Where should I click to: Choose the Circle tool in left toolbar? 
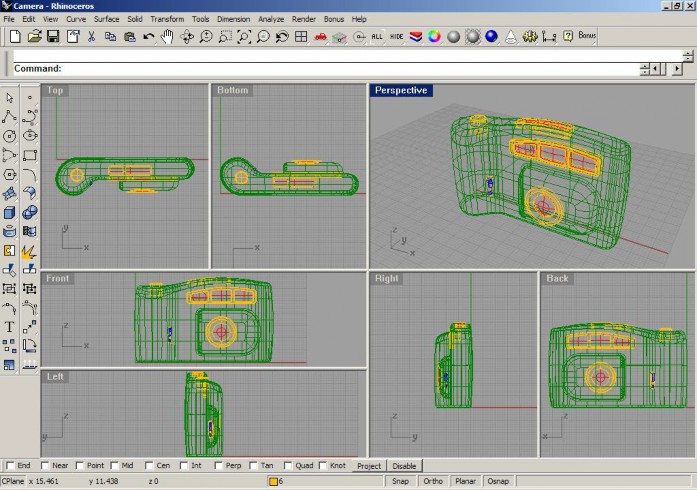[9, 136]
